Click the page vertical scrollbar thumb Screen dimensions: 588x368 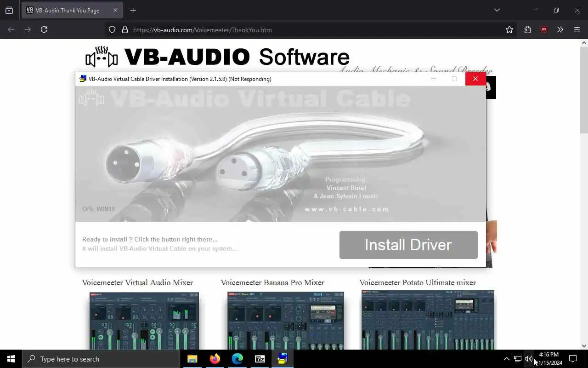(x=584, y=89)
